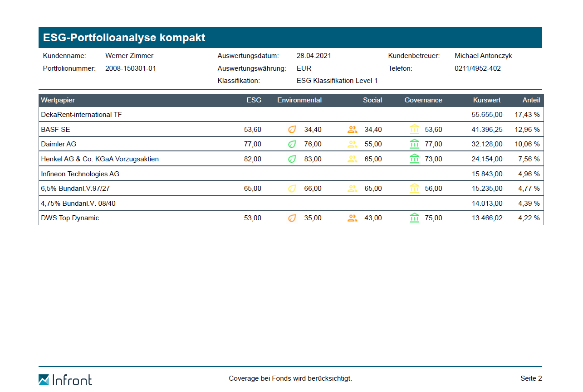Select the DekaRent-international TF row name
The width and height of the screenshot is (583, 392).
coord(82,115)
